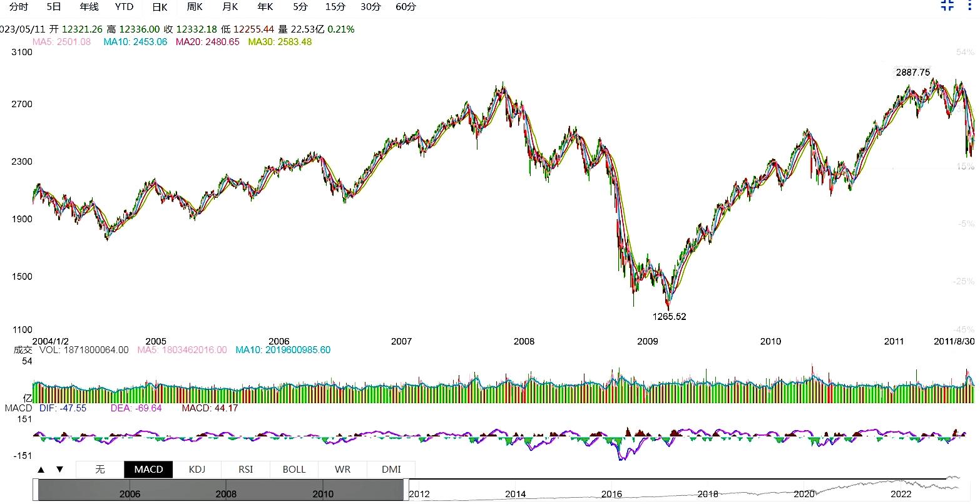Switch to the 周K weekly candlestick tab

coord(195,7)
